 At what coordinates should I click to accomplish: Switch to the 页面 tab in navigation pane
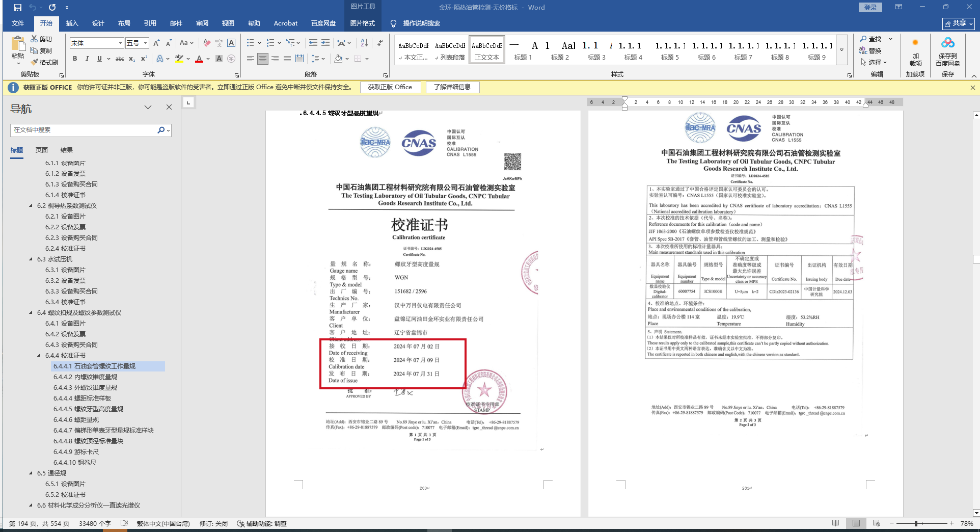coord(42,150)
